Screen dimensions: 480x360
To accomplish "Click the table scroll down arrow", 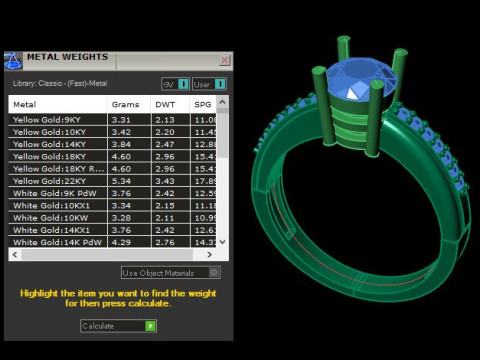I will 223,242.
